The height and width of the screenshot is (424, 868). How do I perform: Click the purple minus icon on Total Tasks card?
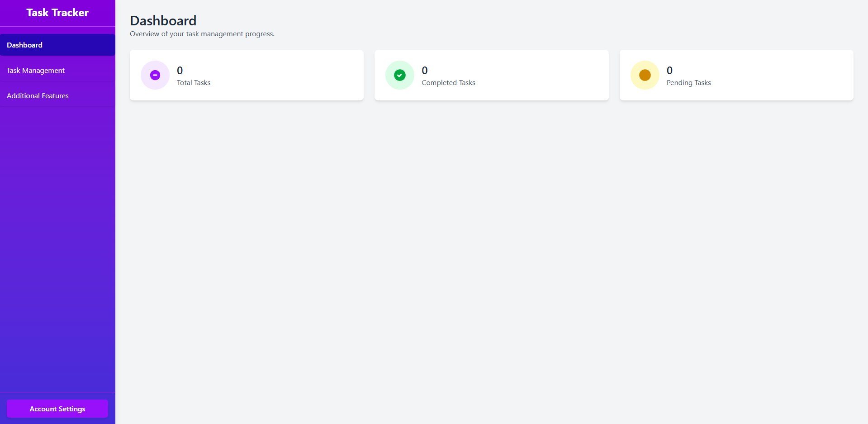pyautogui.click(x=155, y=75)
